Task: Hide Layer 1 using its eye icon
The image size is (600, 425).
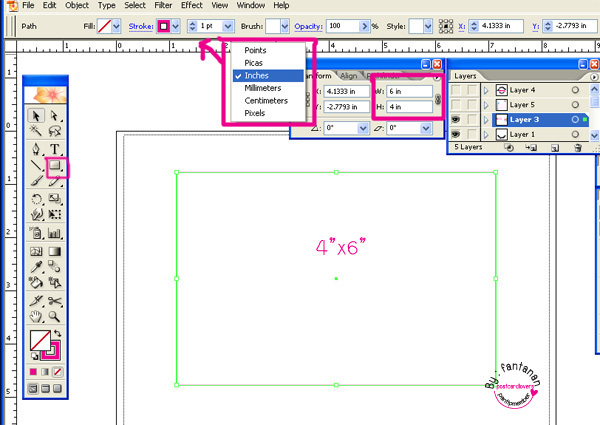Action: pyautogui.click(x=455, y=134)
